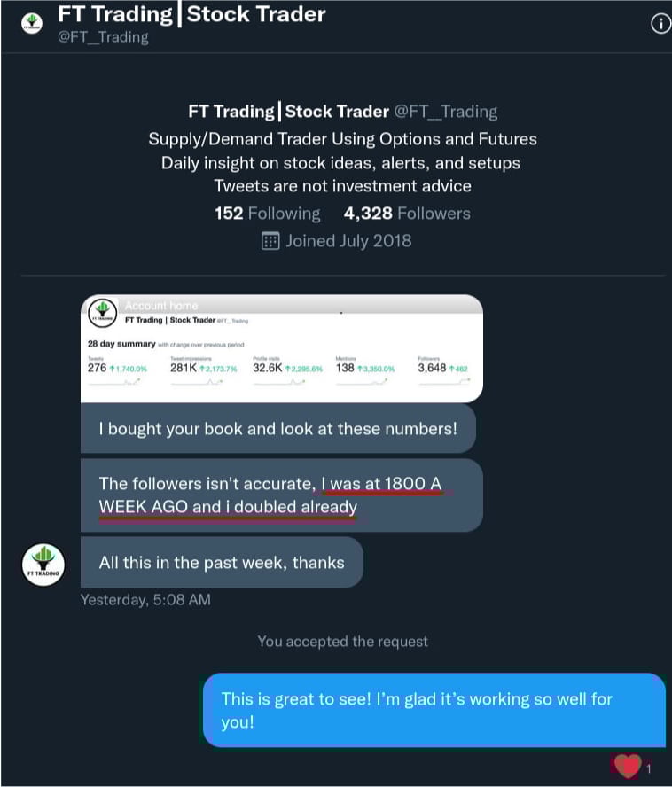This screenshot has height=787, width=672.
Task: Click profile card name FT Trading | Stock Trader
Action: tap(288, 112)
